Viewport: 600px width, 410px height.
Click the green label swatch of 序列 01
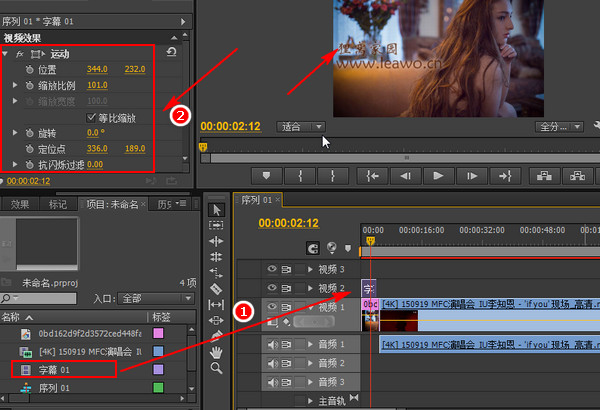(x=158, y=387)
